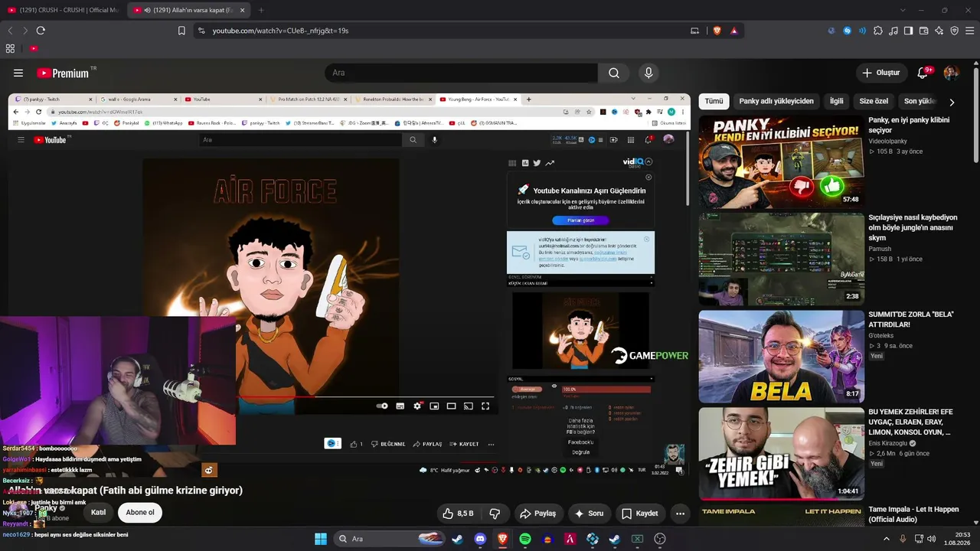Open more actions menu below the video

click(x=680, y=514)
